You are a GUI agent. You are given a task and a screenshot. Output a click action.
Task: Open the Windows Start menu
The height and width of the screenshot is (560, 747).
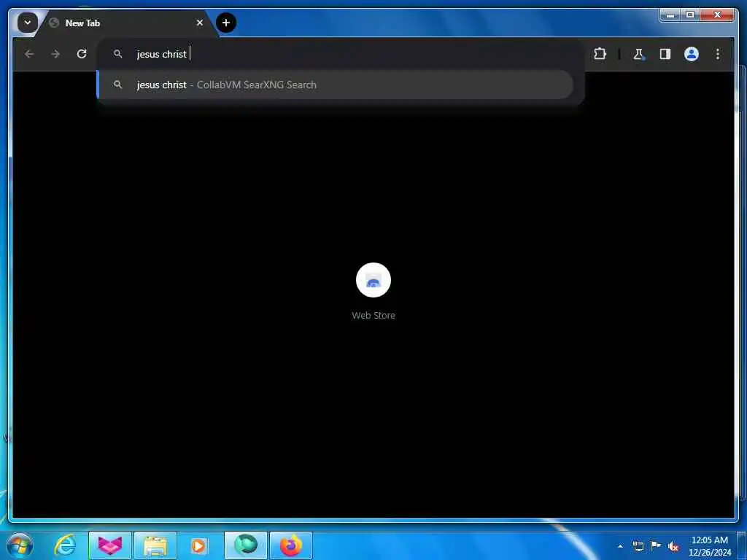pos(20,545)
